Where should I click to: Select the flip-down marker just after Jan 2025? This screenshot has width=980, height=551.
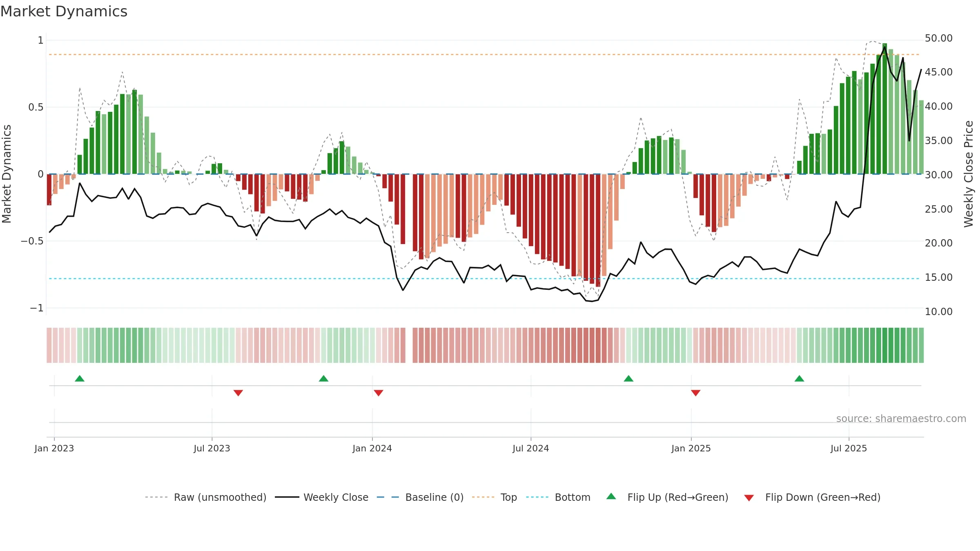point(696,393)
